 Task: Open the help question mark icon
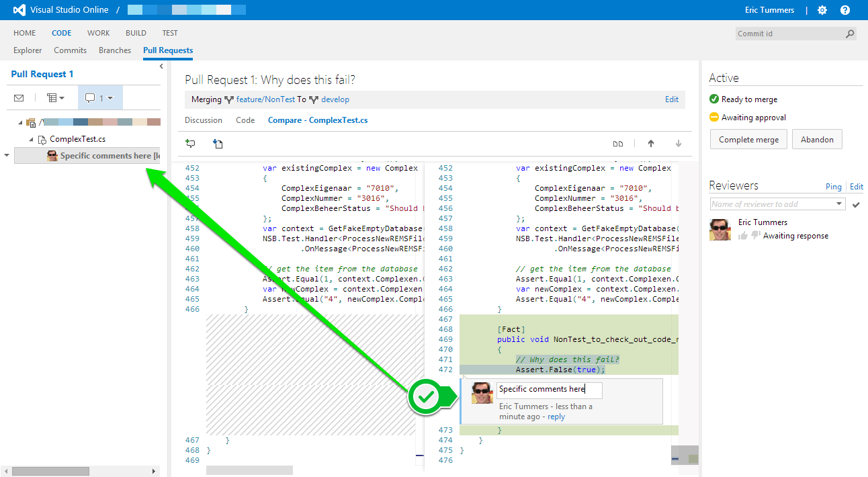point(845,10)
